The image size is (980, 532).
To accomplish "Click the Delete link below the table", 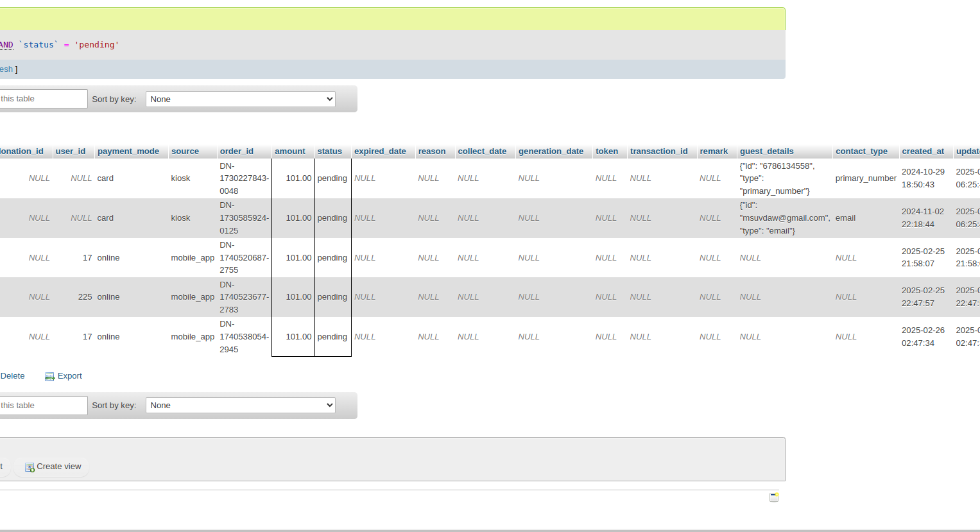I will tap(13, 376).
